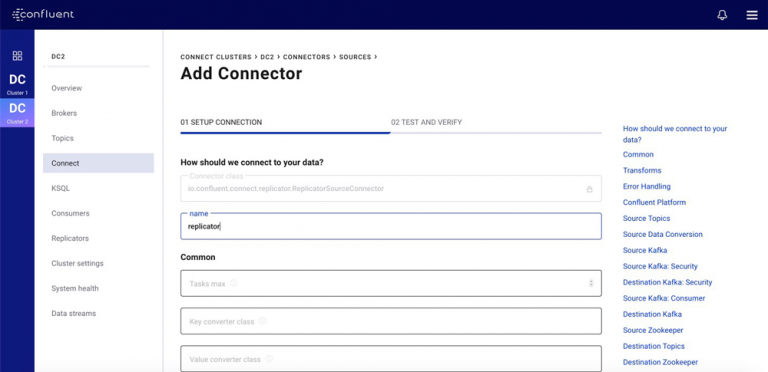Open the cluster grid overview icon
This screenshot has height=372, width=768.
click(17, 56)
